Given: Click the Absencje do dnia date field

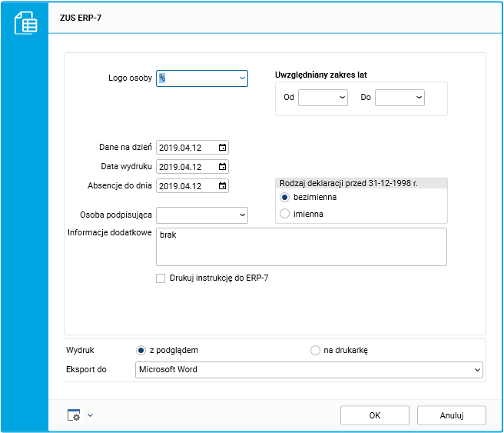Looking at the screenshot, I should [192, 186].
